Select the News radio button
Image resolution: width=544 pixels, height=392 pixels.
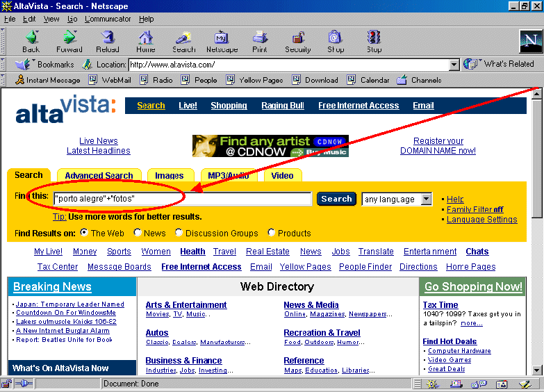tap(138, 232)
